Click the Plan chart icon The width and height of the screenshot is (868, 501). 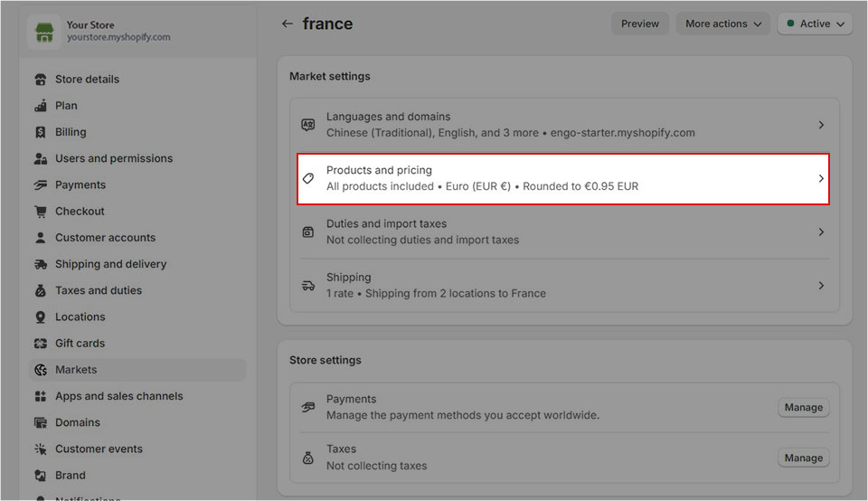[41, 106]
